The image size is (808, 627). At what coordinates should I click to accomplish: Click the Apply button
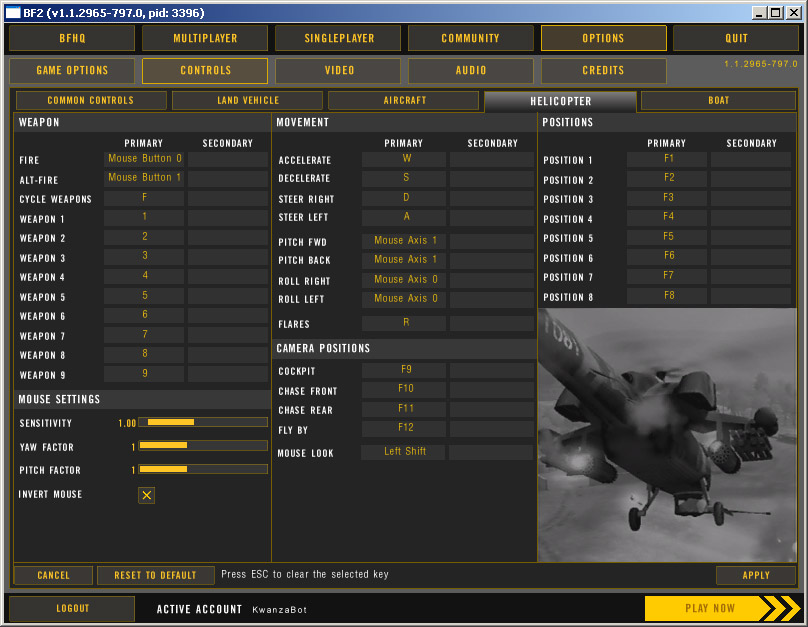point(756,575)
